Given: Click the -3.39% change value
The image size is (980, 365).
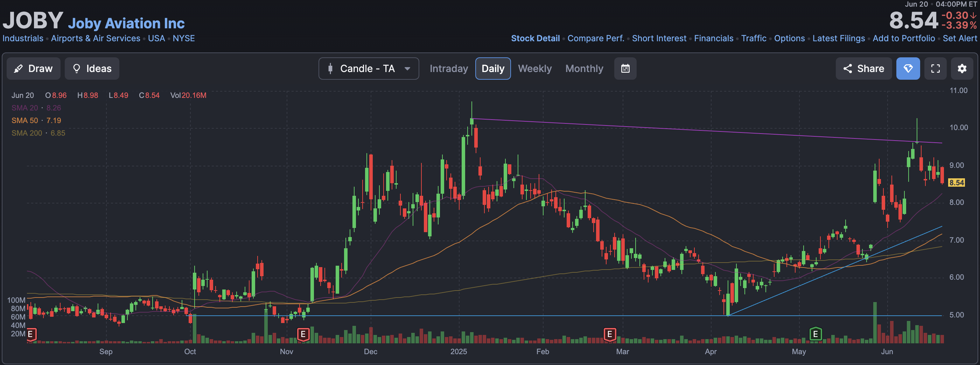Looking at the screenshot, I should coord(959,26).
